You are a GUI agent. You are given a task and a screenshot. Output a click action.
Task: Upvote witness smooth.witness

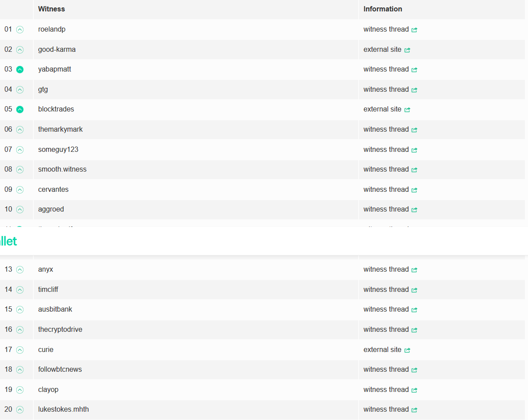[20, 169]
